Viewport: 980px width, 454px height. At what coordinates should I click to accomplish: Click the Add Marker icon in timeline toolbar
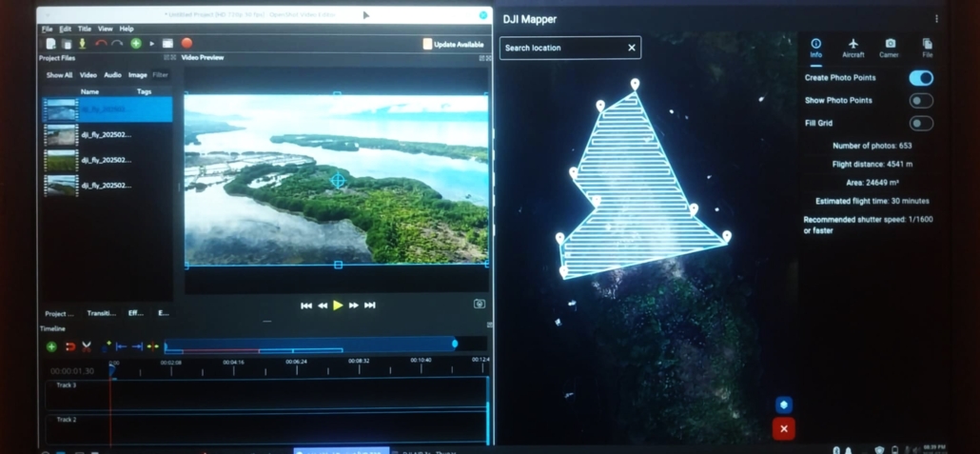pos(107,345)
